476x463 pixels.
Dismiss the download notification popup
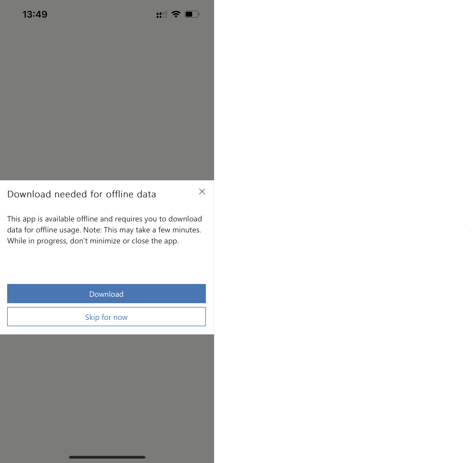click(202, 191)
